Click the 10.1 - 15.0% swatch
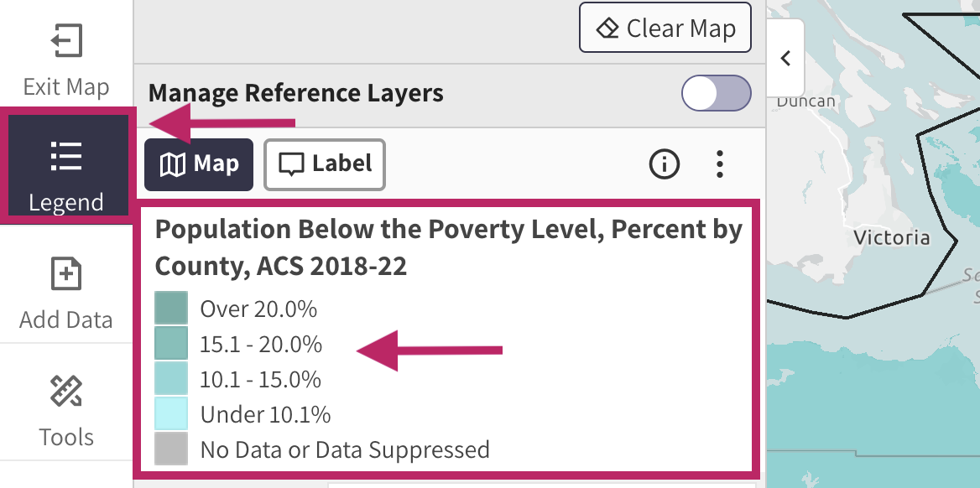 point(171,379)
